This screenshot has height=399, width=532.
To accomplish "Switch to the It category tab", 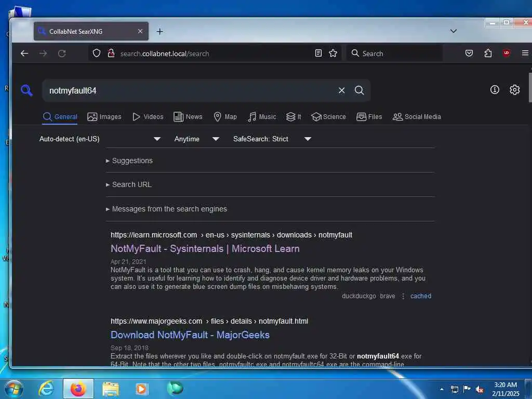I will click(x=294, y=117).
